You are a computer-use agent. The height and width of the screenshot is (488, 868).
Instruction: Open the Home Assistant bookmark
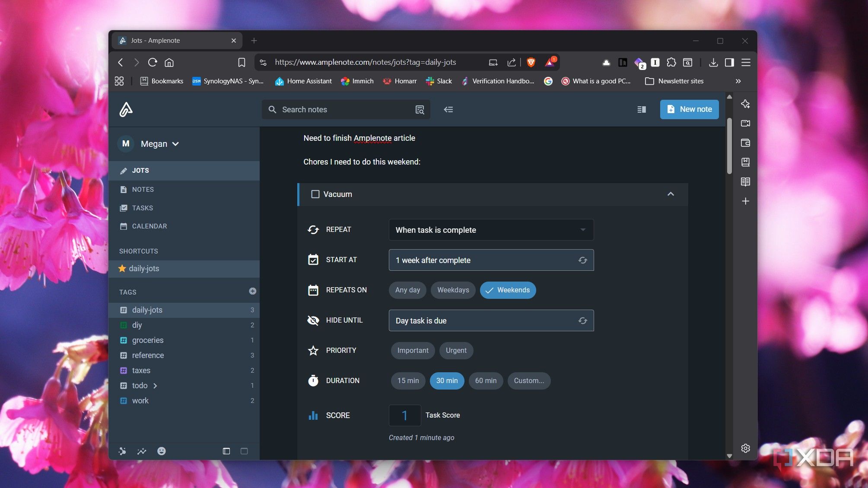(x=303, y=81)
